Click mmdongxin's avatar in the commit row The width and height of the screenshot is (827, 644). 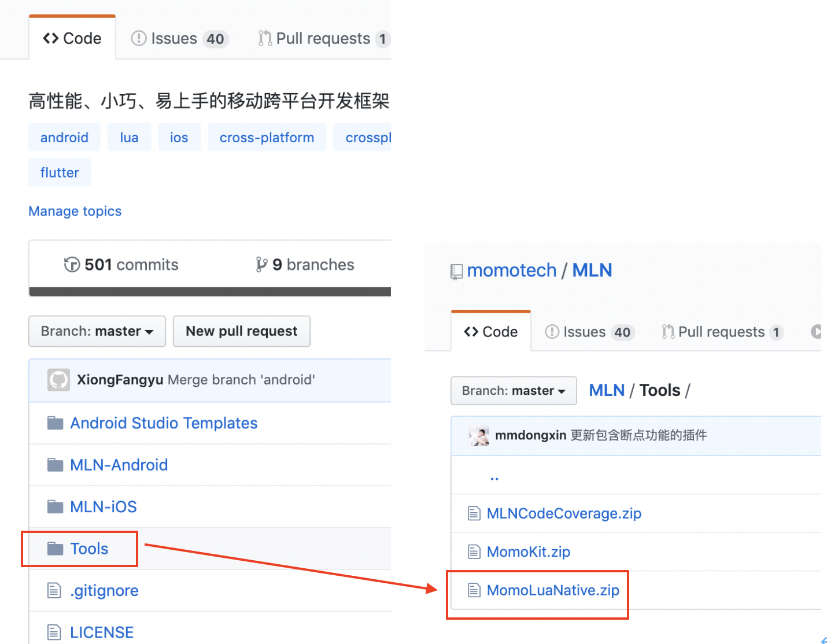coord(478,435)
